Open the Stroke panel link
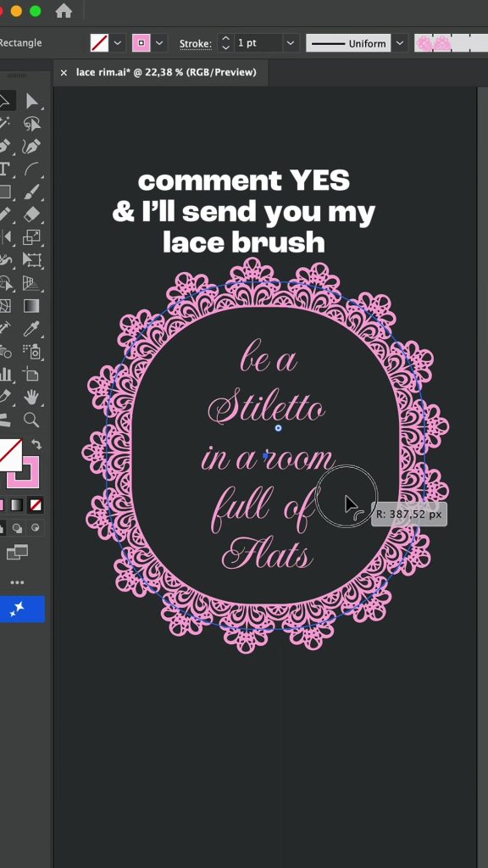 tap(196, 43)
